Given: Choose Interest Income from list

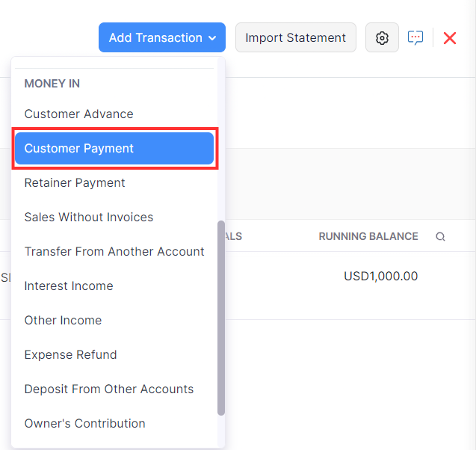Looking at the screenshot, I should [x=69, y=286].
